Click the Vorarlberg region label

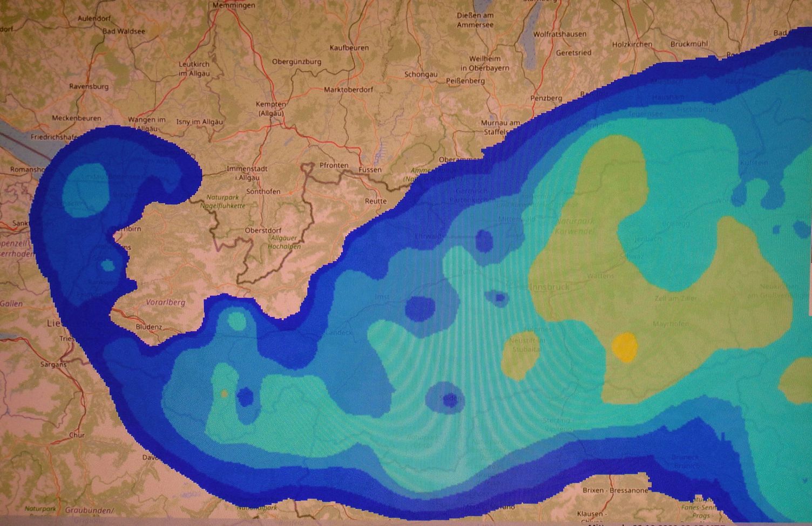point(165,303)
